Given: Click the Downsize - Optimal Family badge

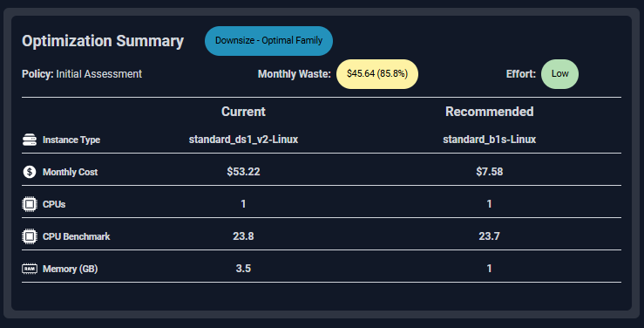Looking at the screenshot, I should 268,41.
